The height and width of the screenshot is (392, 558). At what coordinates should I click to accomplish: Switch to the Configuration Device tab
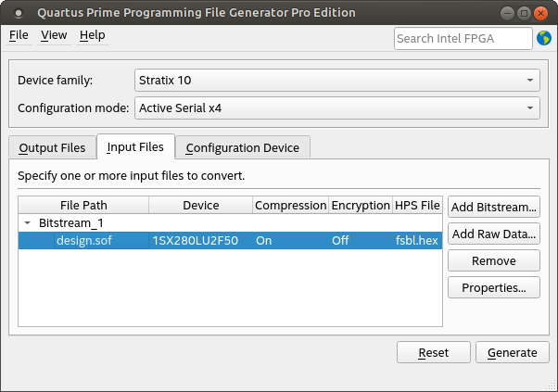click(242, 147)
